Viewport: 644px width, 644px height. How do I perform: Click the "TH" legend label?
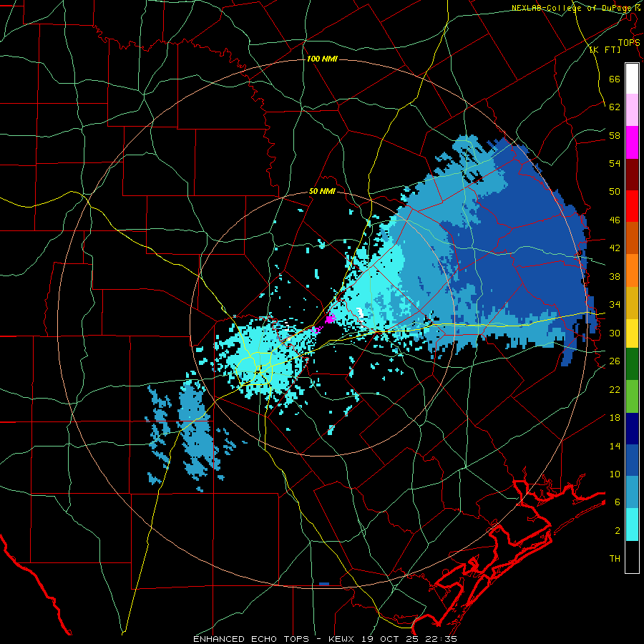pyautogui.click(x=615, y=559)
